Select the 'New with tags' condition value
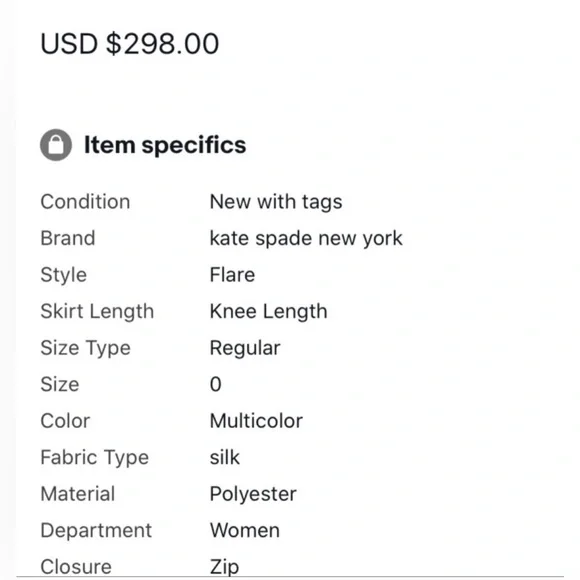580x580 pixels. [x=276, y=202]
